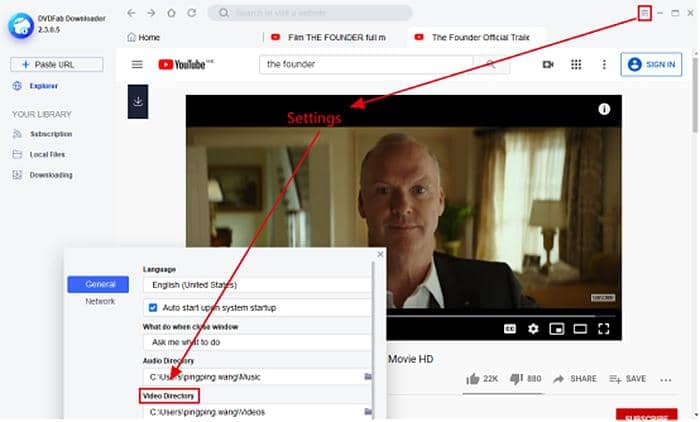
Task: Open the YouTube apps grid icon
Action: (576, 65)
